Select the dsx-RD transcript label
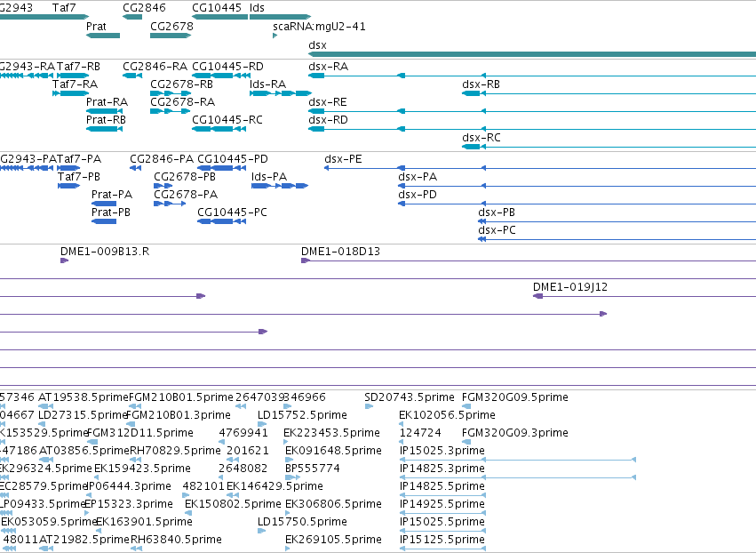Viewport: 756px width, 553px height. coord(329,120)
